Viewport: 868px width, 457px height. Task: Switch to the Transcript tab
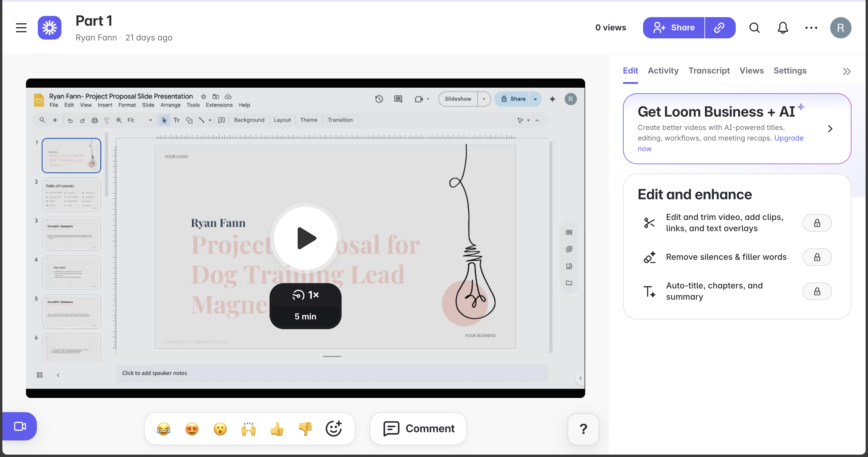[709, 71]
